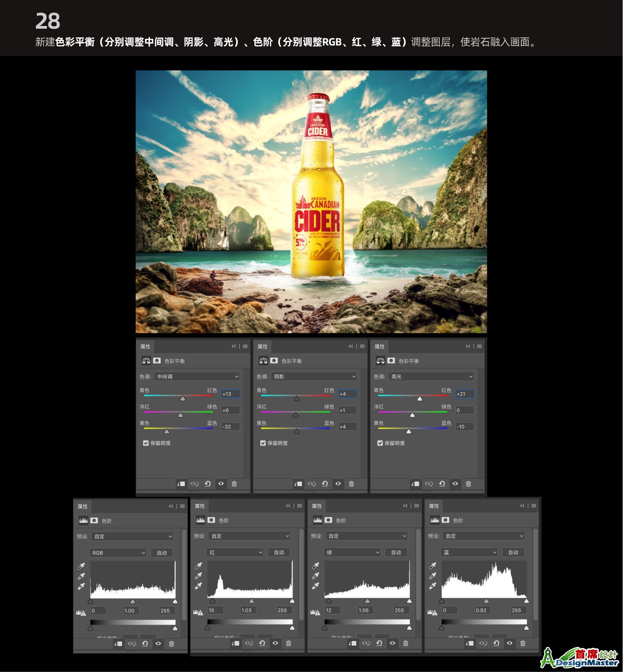Reset levels adjustment in the 红 panel
623x672 pixels.
tap(262, 643)
